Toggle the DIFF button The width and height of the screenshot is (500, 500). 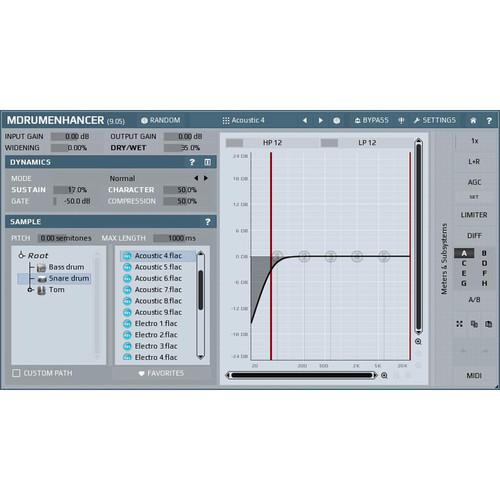pyautogui.click(x=474, y=236)
